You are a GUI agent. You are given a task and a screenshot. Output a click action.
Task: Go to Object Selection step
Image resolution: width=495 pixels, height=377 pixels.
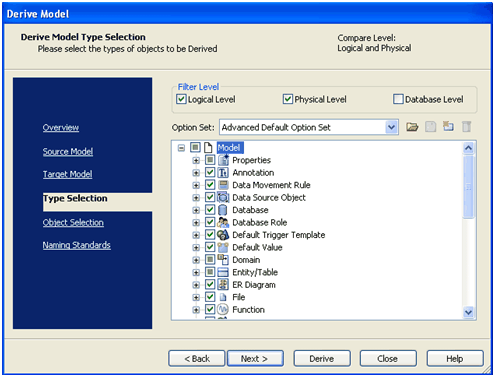[73, 223]
